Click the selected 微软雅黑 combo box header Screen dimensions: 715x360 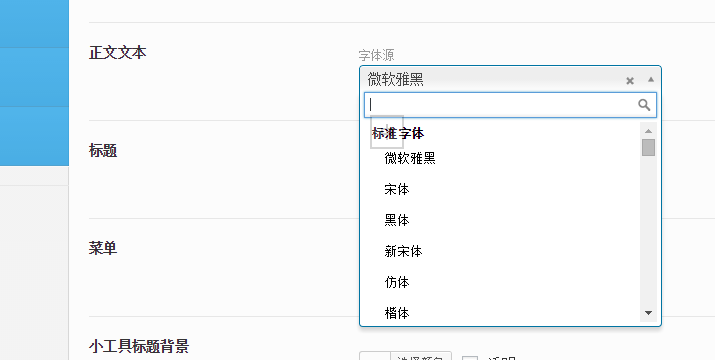(510, 79)
